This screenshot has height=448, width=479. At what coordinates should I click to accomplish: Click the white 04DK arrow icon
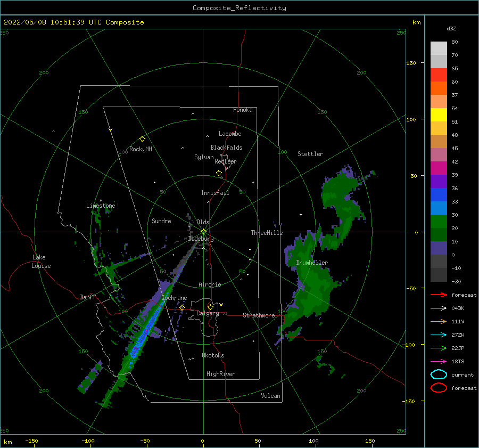click(439, 308)
